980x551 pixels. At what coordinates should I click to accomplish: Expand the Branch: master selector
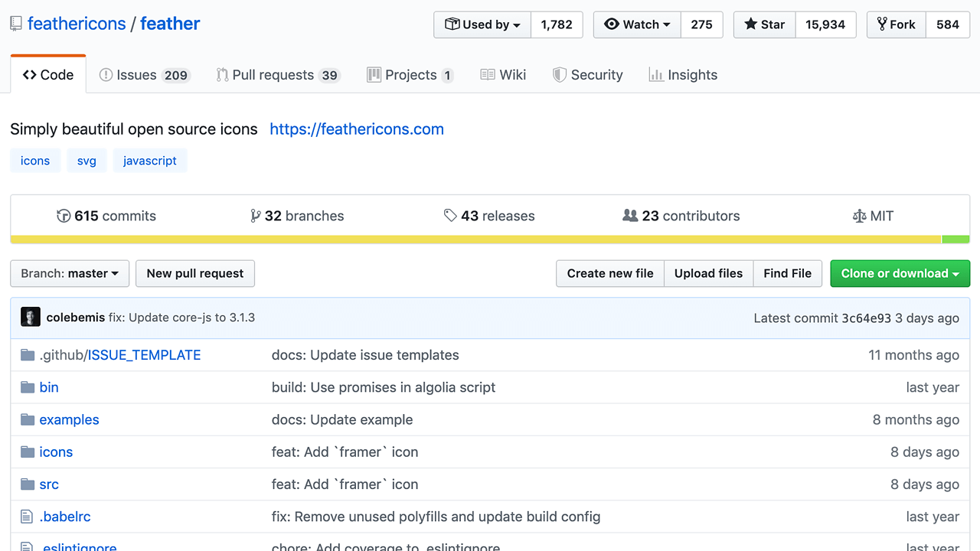70,273
